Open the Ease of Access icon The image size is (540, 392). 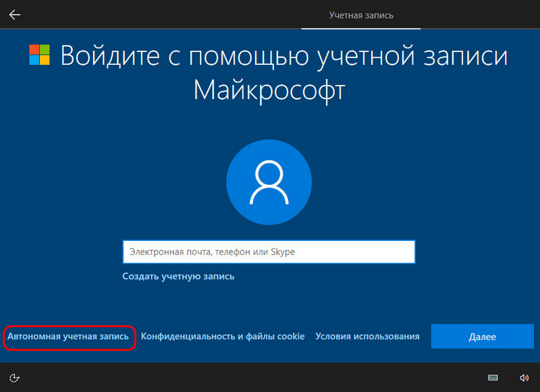14,378
